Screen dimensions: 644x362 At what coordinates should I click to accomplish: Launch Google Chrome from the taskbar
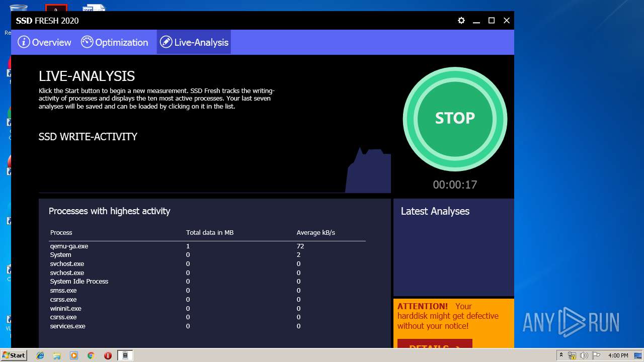91,355
